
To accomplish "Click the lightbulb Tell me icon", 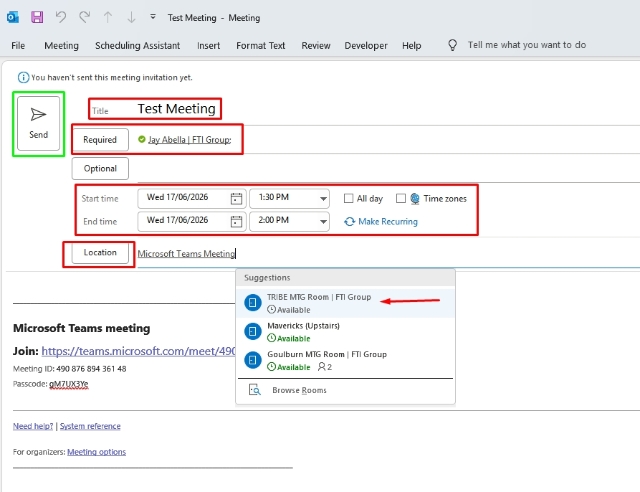I will click(452, 45).
